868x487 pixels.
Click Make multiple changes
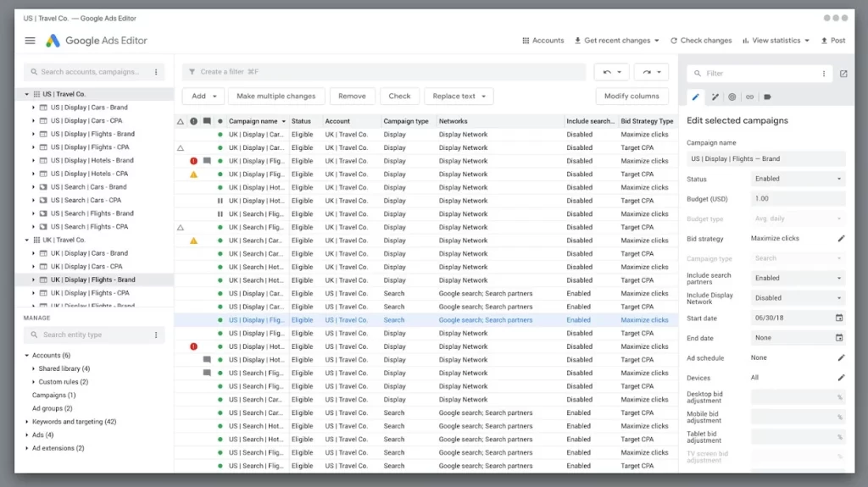pyautogui.click(x=275, y=97)
